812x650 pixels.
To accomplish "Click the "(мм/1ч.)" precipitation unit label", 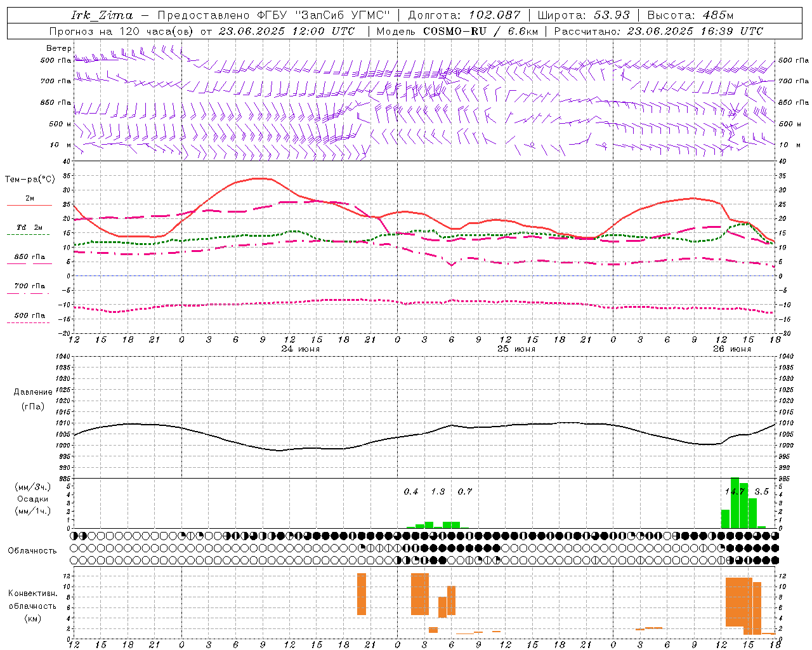I will (x=32, y=511).
